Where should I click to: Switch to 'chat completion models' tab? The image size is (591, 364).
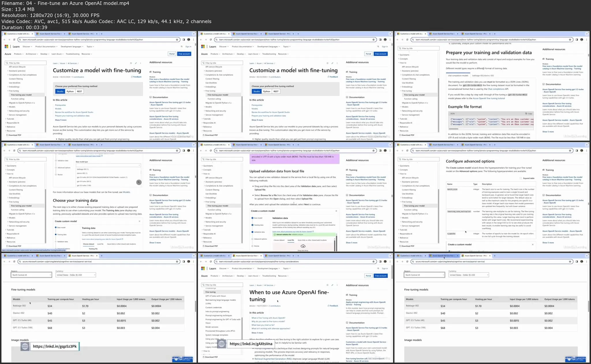458,76
